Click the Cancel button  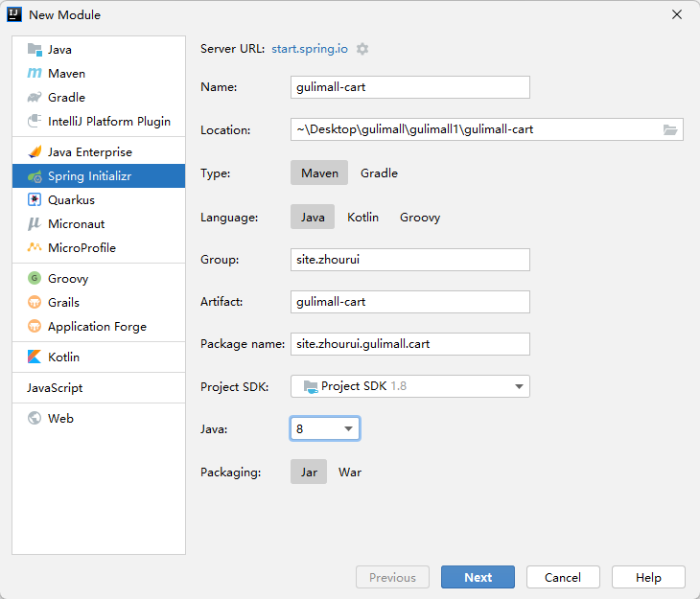point(563,577)
